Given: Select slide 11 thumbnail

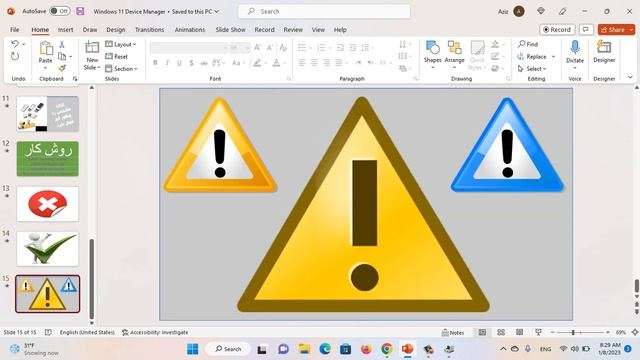Looking at the screenshot, I should [x=48, y=113].
